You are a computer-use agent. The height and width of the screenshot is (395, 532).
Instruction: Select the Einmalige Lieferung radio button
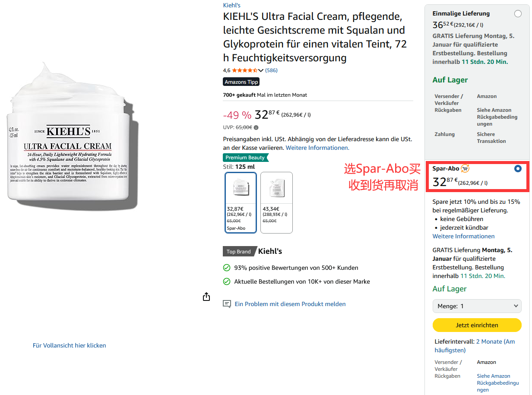(518, 14)
